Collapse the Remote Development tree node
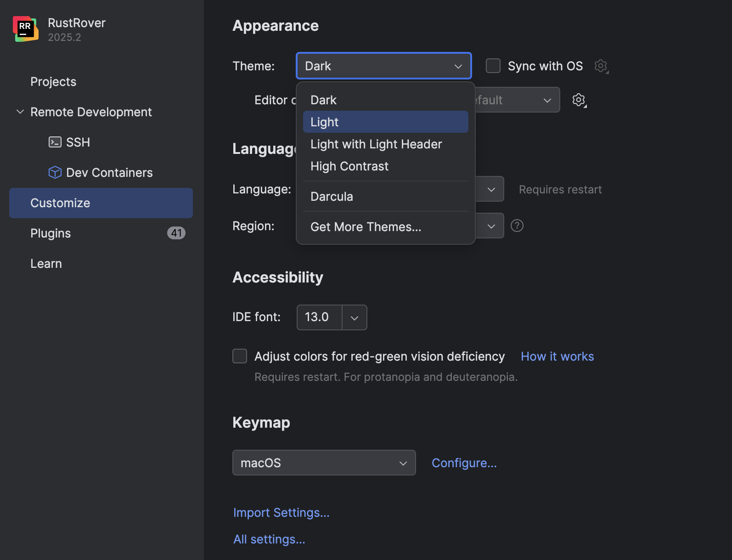This screenshot has width=732, height=560. coord(20,112)
